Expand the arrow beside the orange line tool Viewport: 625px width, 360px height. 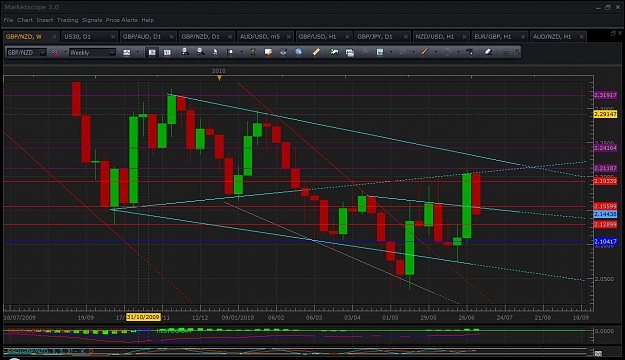click(x=436, y=52)
